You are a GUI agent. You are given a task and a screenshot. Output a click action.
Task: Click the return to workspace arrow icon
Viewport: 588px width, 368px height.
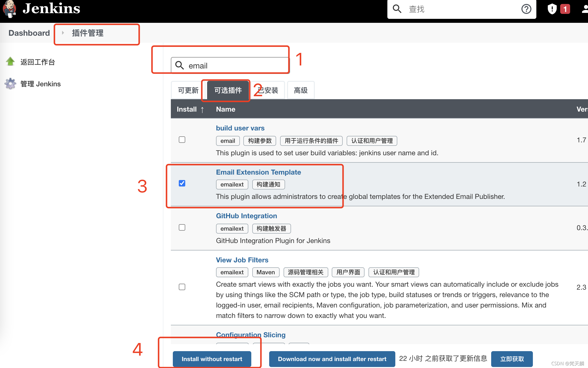(x=10, y=61)
